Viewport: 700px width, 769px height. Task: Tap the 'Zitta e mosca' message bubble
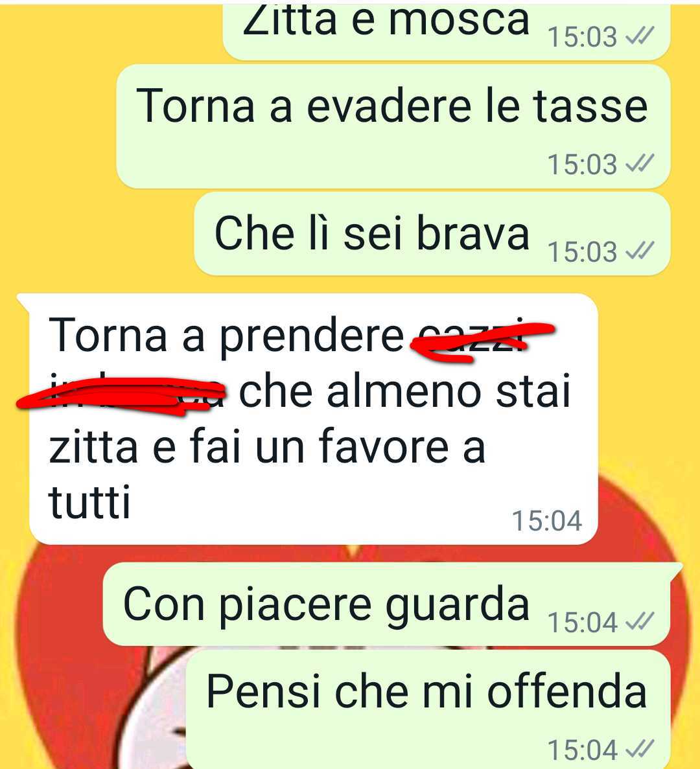447,31
